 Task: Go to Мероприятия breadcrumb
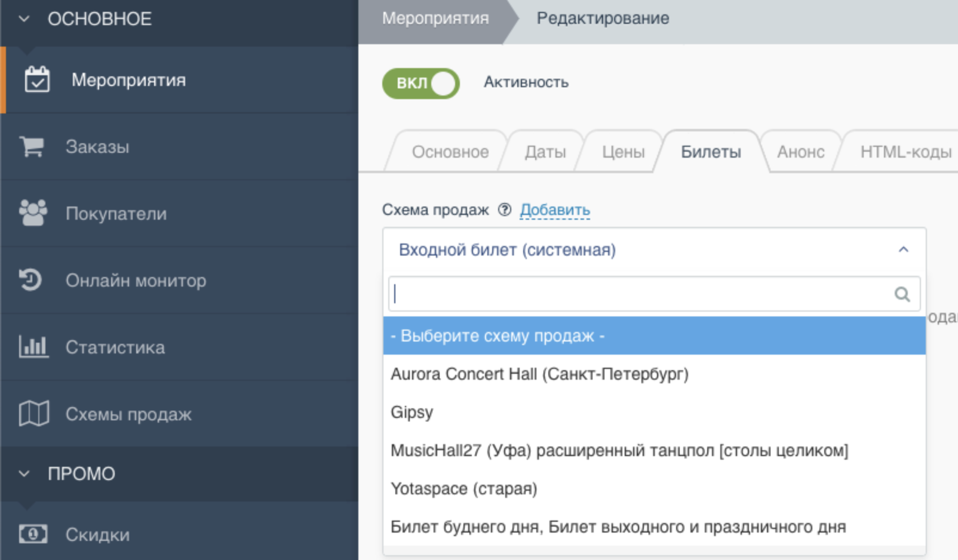(435, 19)
